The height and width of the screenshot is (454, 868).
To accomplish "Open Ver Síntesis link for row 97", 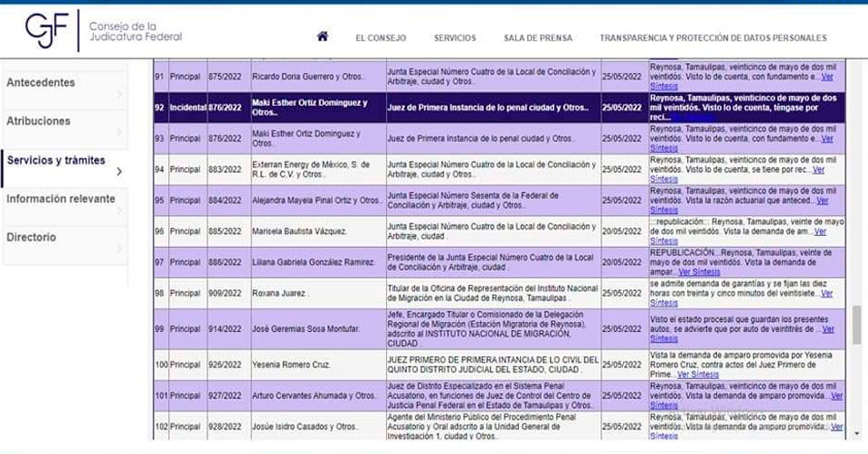I will pyautogui.click(x=699, y=271).
